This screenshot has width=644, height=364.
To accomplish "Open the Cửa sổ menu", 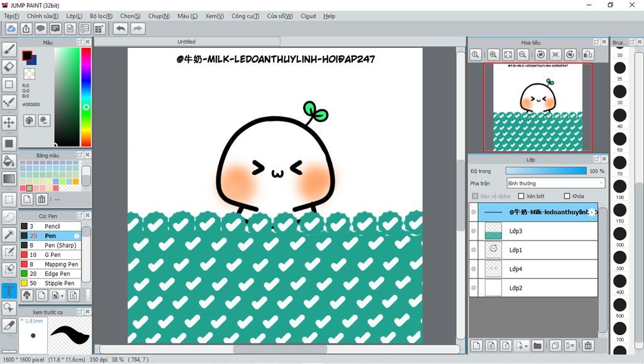I will (280, 16).
